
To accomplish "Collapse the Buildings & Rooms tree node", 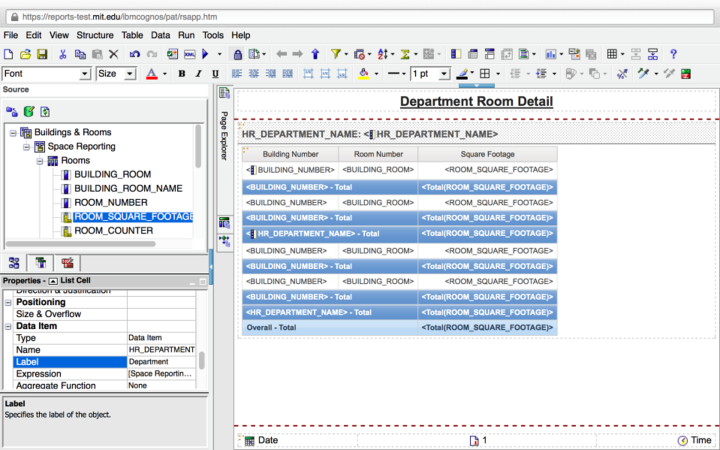I will 13,132.
